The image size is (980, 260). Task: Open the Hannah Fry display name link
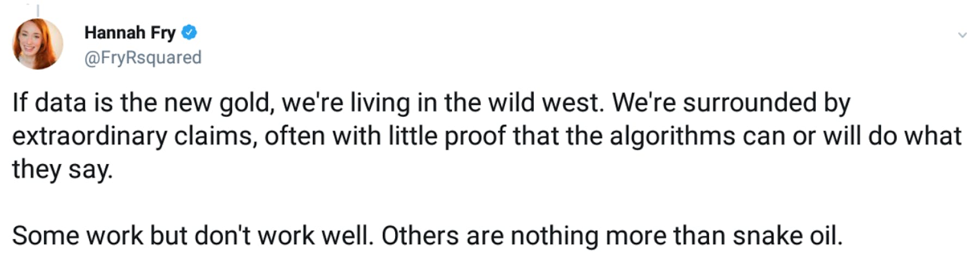(x=130, y=33)
